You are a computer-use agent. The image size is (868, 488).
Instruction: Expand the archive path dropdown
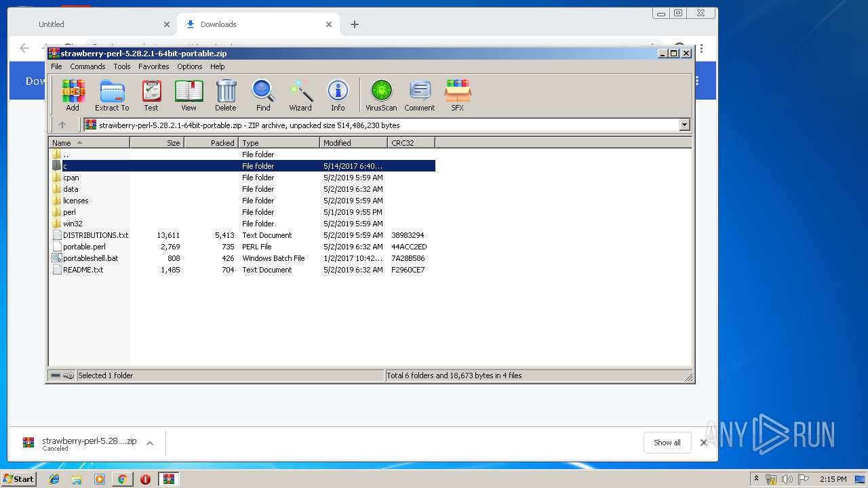tap(684, 125)
